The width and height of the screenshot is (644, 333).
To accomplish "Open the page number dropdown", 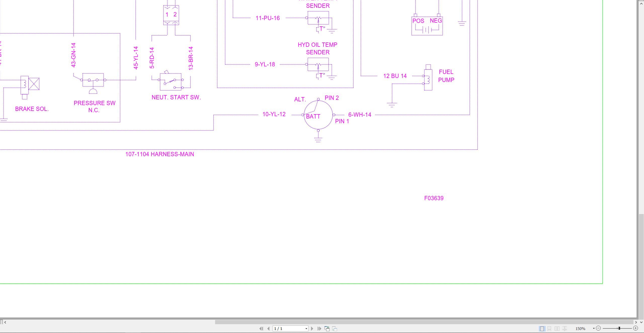I will click(x=306, y=329).
